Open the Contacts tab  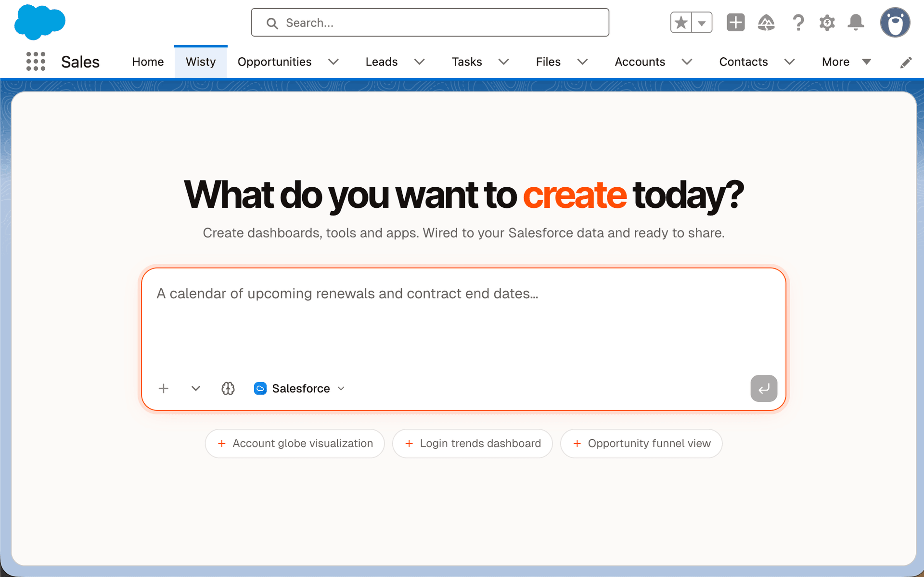click(744, 62)
